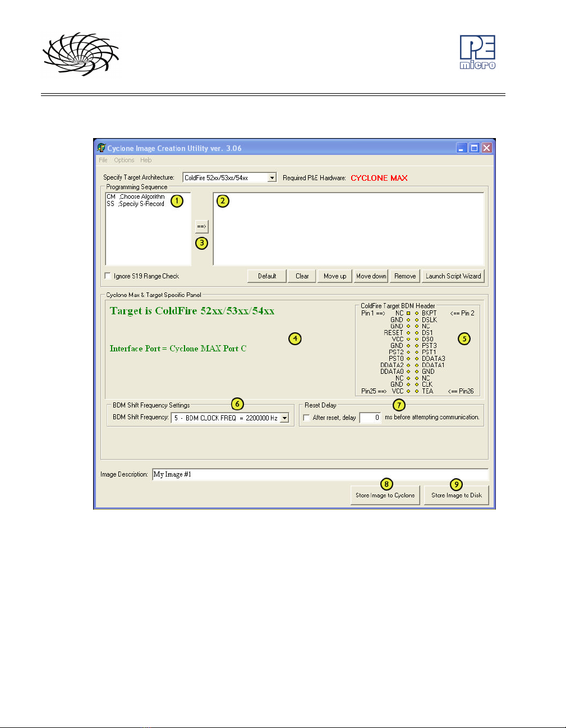Select the CM ;Choose Algorithm entry
The image size is (566, 728).
(x=136, y=197)
